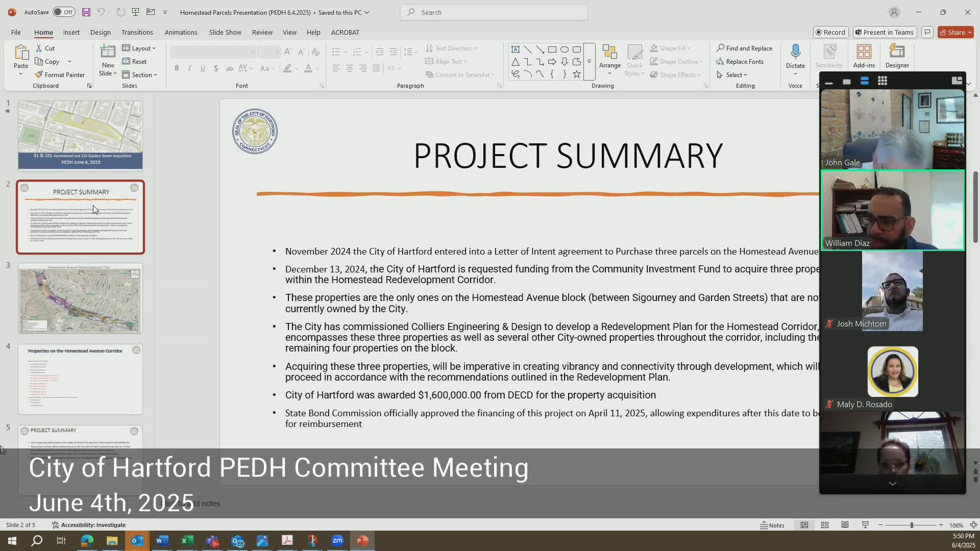Click the Cut command
Screen dimensions: 980x551
tap(45, 48)
